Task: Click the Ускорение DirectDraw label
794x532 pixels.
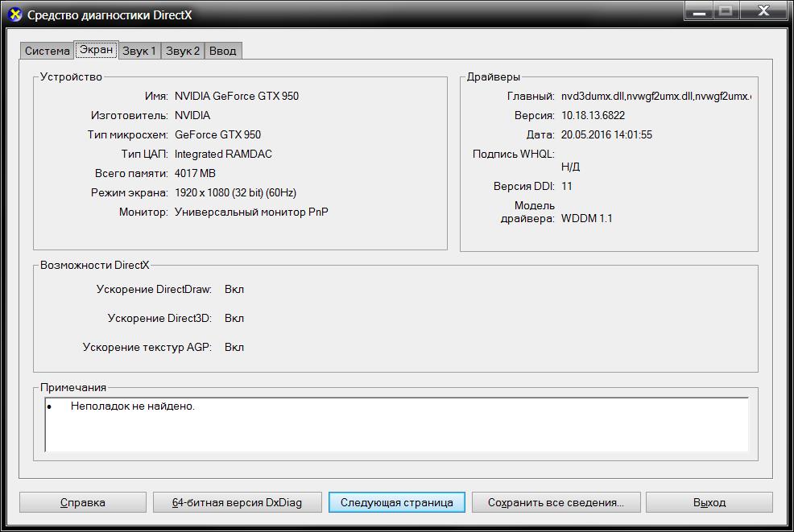Action: pyautogui.click(x=154, y=290)
